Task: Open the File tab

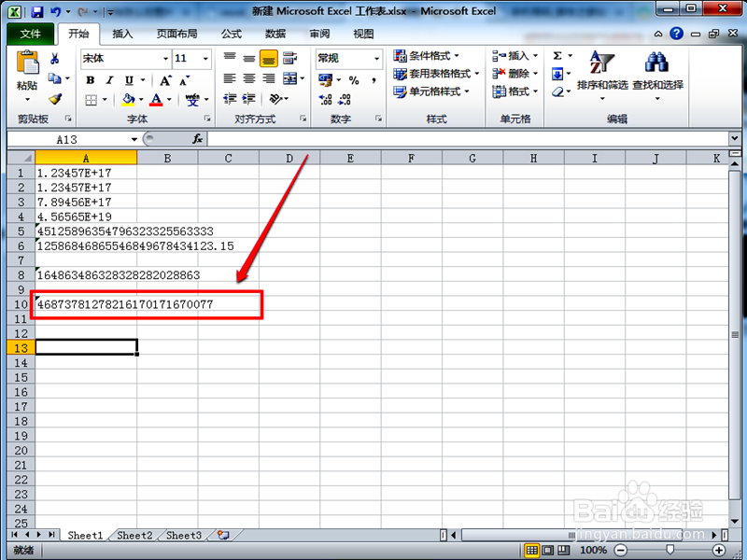Action: (31, 34)
